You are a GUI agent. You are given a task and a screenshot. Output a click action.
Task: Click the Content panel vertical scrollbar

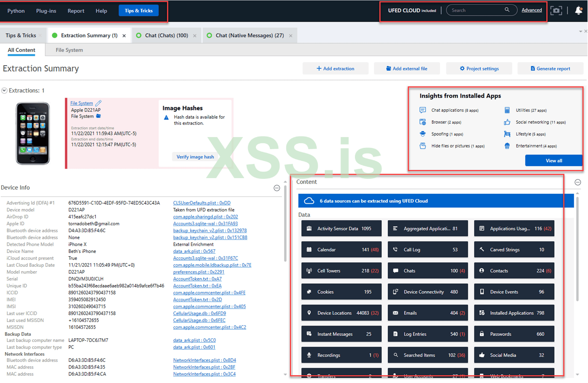pyautogui.click(x=577, y=249)
